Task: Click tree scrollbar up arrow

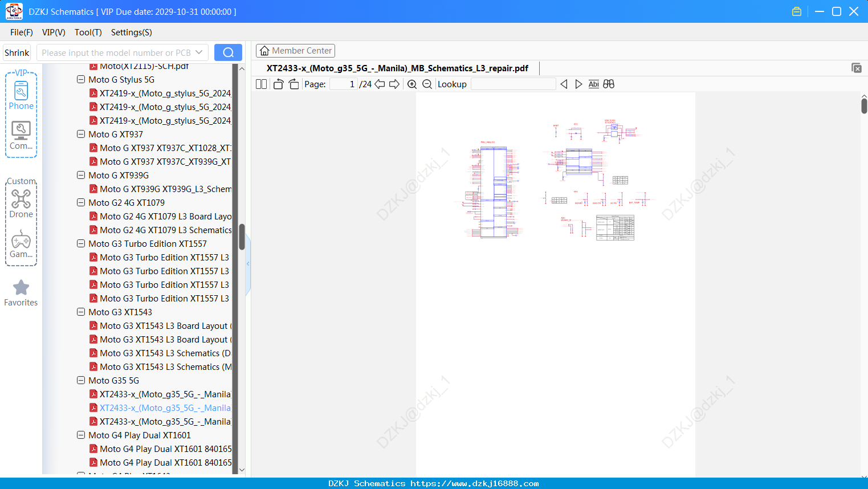Action: (242, 68)
